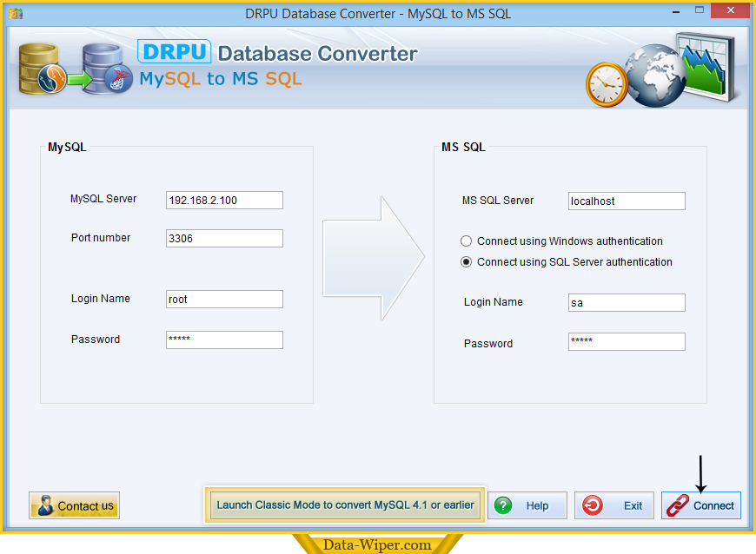756x554 pixels.
Task: Click the person icon on Contact us
Action: pyautogui.click(x=46, y=505)
